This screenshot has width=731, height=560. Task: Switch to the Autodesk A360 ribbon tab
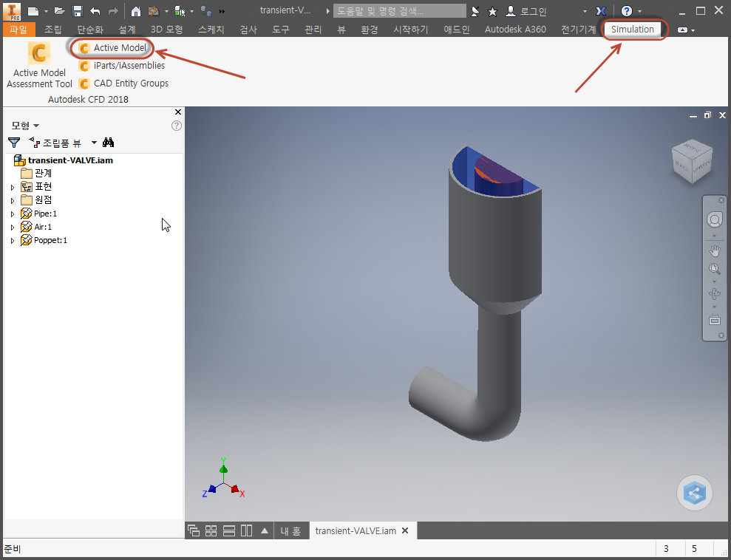point(515,30)
